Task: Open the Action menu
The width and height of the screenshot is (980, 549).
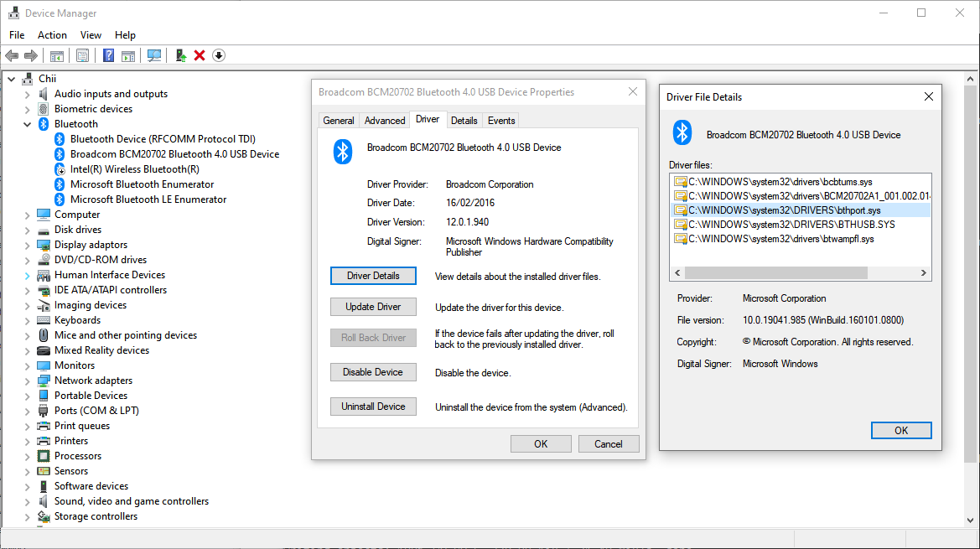Action: (x=52, y=34)
